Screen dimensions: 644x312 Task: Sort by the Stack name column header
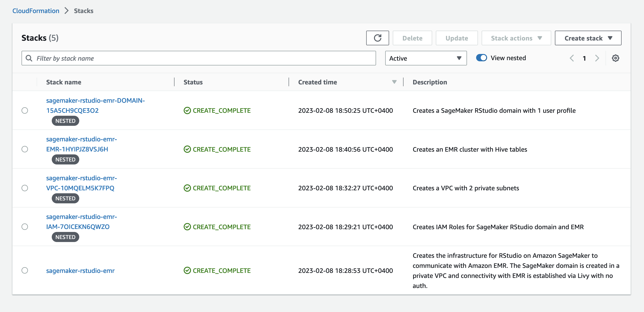pyautogui.click(x=63, y=82)
